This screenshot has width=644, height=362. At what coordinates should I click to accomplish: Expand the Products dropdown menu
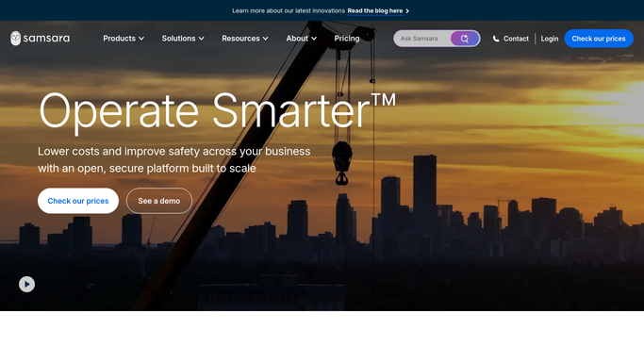[124, 38]
